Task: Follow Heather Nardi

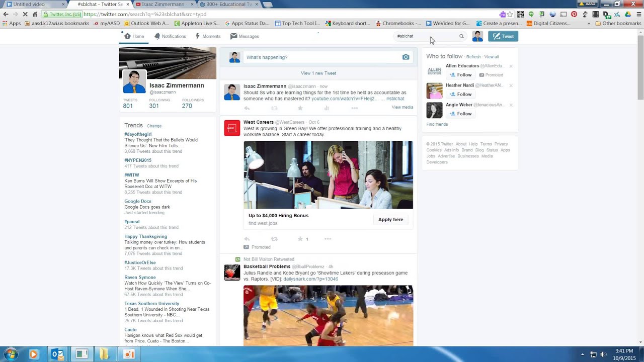Action: coord(460,94)
